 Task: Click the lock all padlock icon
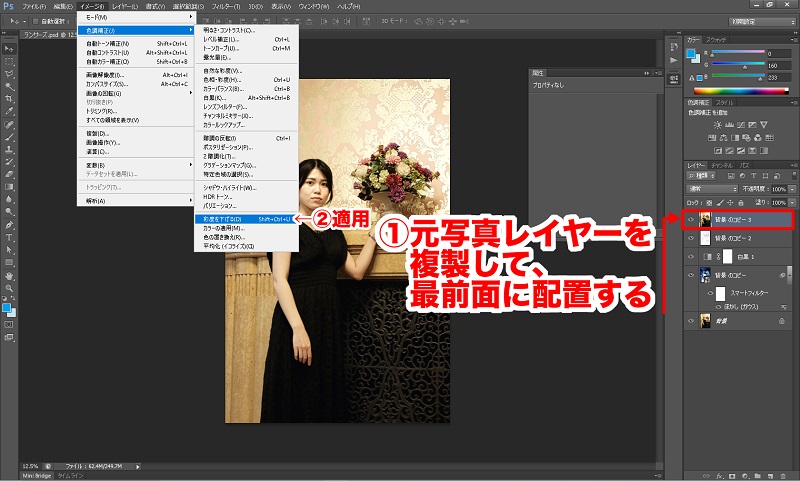pyautogui.click(x=741, y=202)
